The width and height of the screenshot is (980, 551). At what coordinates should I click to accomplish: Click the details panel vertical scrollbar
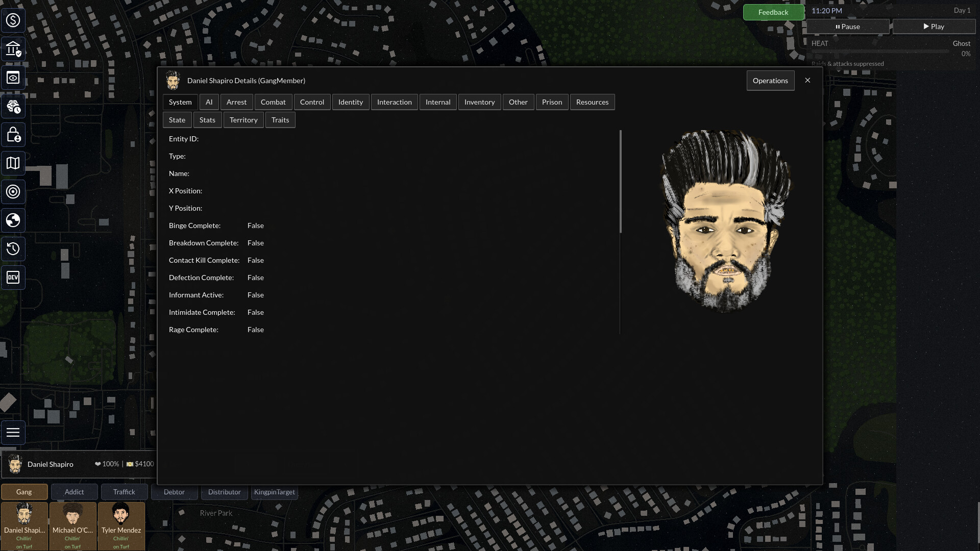pyautogui.click(x=621, y=181)
